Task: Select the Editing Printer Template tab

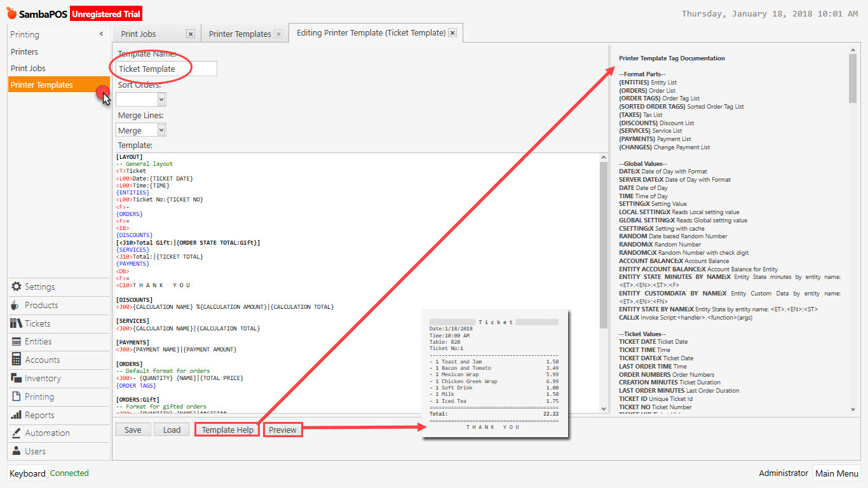Action: coord(371,33)
